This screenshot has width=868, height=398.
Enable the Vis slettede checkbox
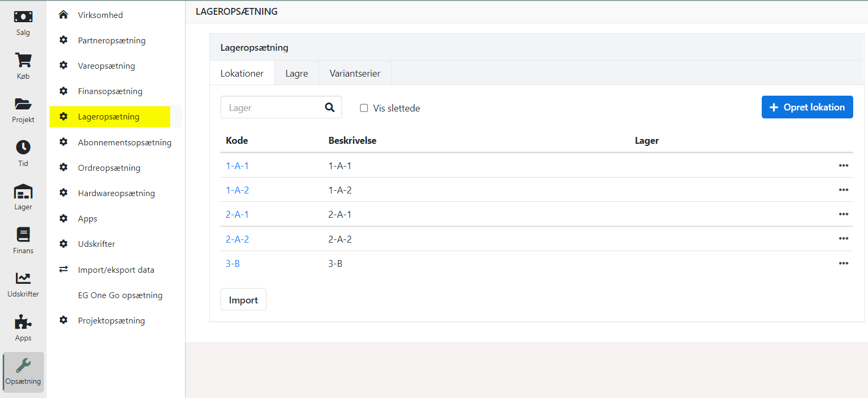coord(364,108)
